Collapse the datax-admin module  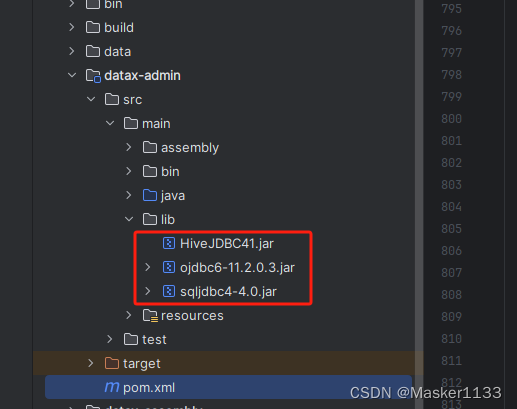click(72, 75)
